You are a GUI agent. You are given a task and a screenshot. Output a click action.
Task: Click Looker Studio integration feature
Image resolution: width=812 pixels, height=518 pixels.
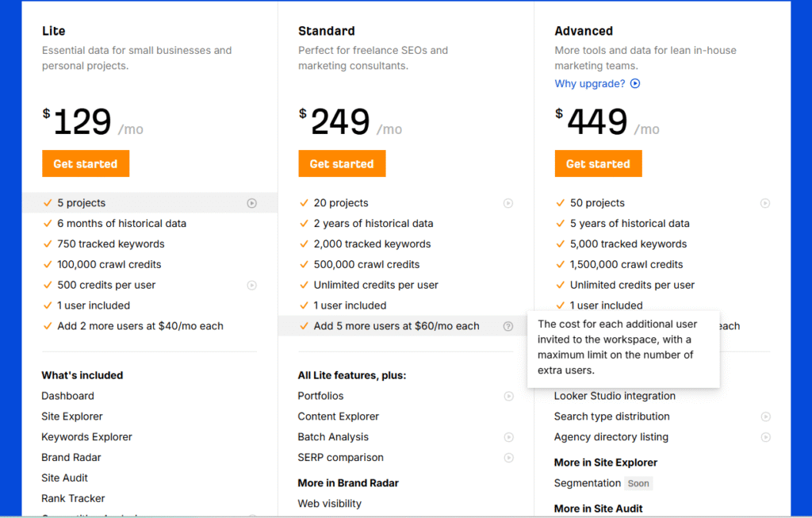[615, 396]
